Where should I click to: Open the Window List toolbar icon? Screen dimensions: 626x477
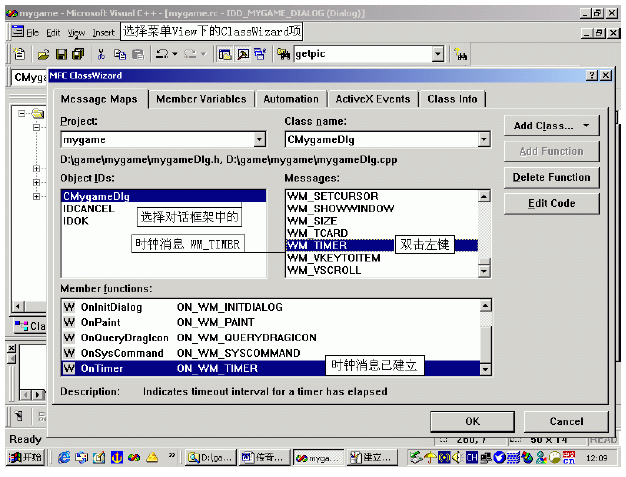(260, 54)
